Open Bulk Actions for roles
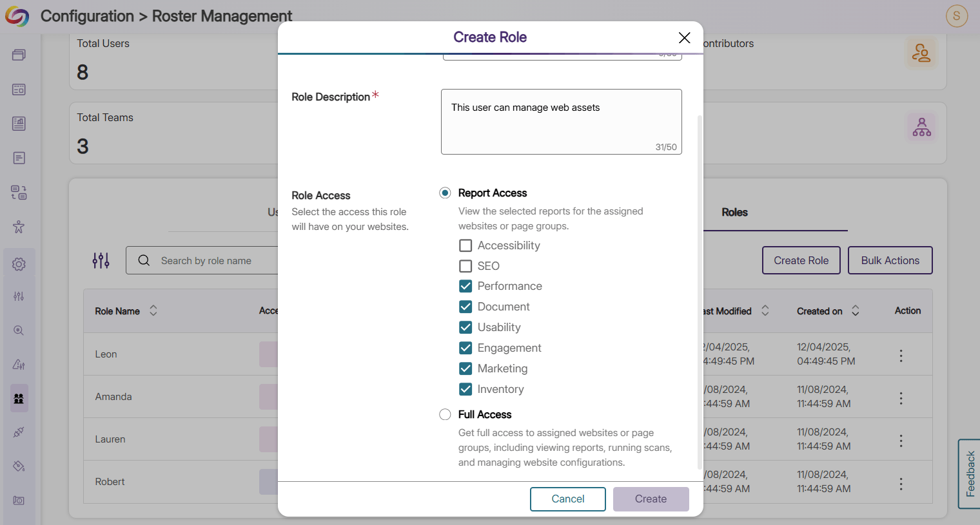Image resolution: width=980 pixels, height=525 pixels. coord(890,260)
